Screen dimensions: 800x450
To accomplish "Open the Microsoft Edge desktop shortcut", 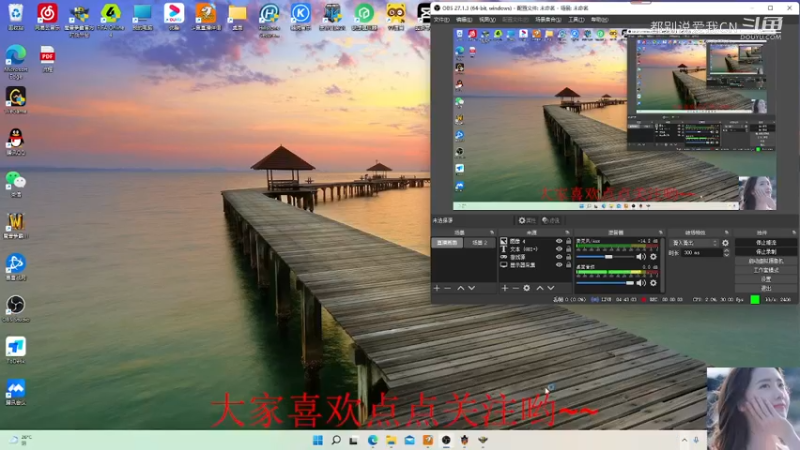I will pyautogui.click(x=16, y=61).
